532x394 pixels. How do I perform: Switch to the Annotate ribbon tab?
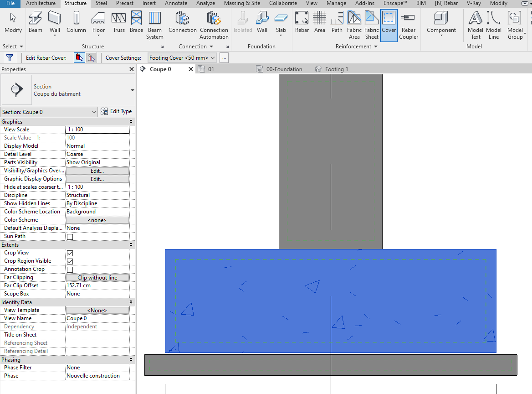pyautogui.click(x=176, y=3)
